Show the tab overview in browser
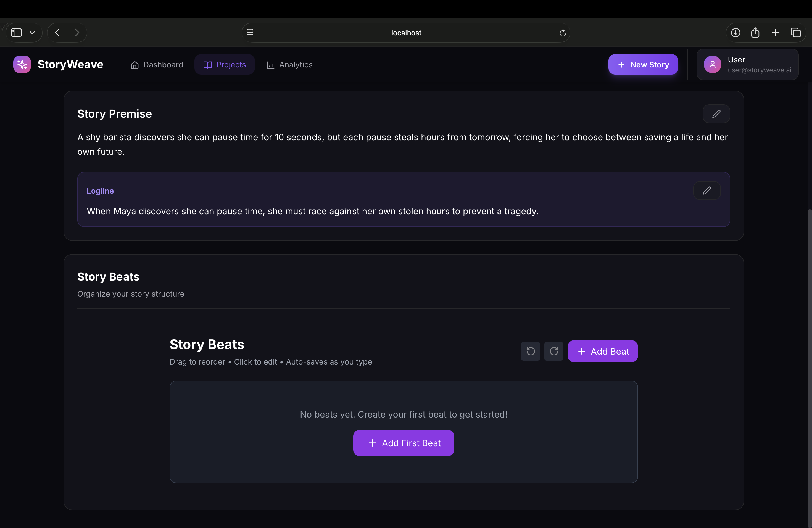 (796, 33)
